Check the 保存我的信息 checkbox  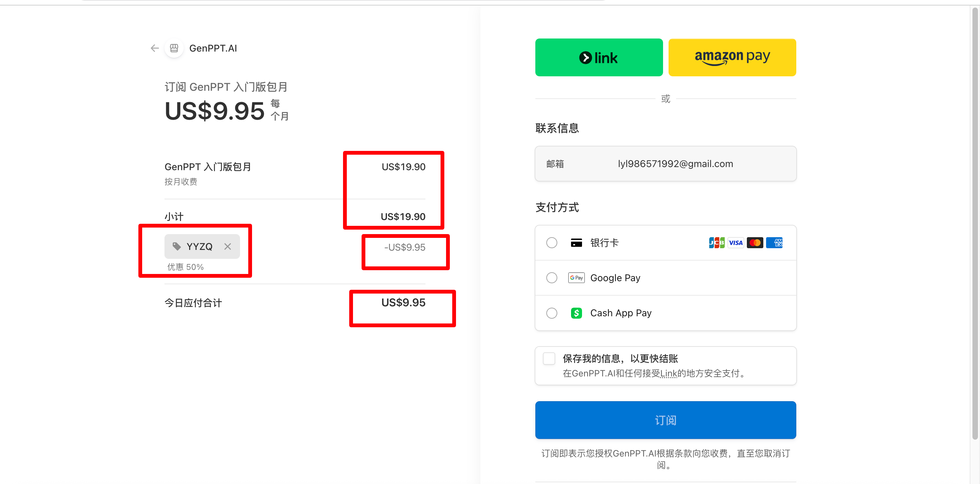(x=549, y=358)
